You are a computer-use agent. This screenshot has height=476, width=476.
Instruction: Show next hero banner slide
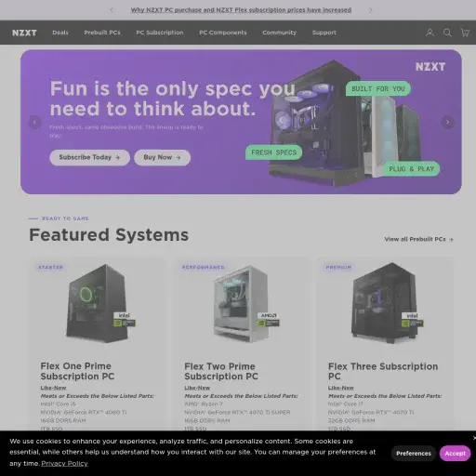click(x=447, y=122)
